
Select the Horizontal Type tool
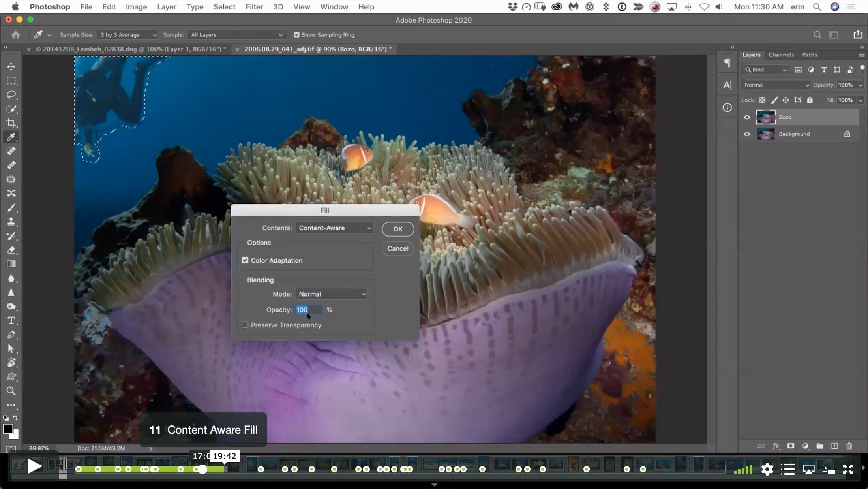pos(11,320)
